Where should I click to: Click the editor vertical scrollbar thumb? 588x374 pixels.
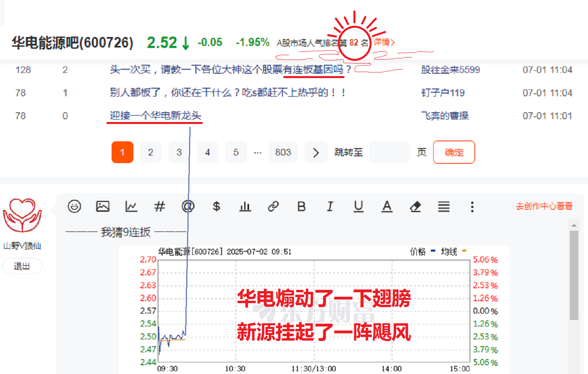(574, 275)
